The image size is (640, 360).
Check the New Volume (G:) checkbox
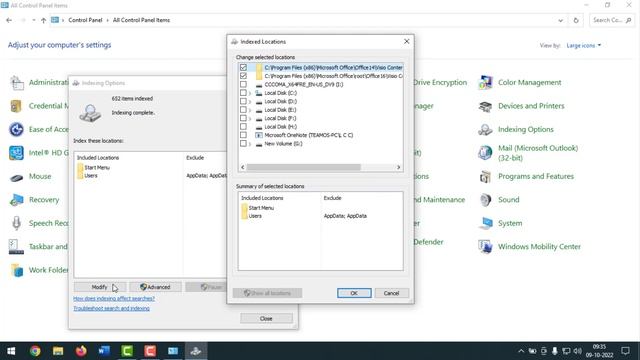[x=243, y=144]
